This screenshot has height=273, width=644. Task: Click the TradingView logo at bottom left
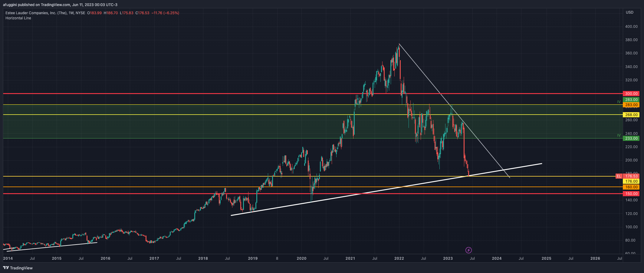click(x=18, y=268)
